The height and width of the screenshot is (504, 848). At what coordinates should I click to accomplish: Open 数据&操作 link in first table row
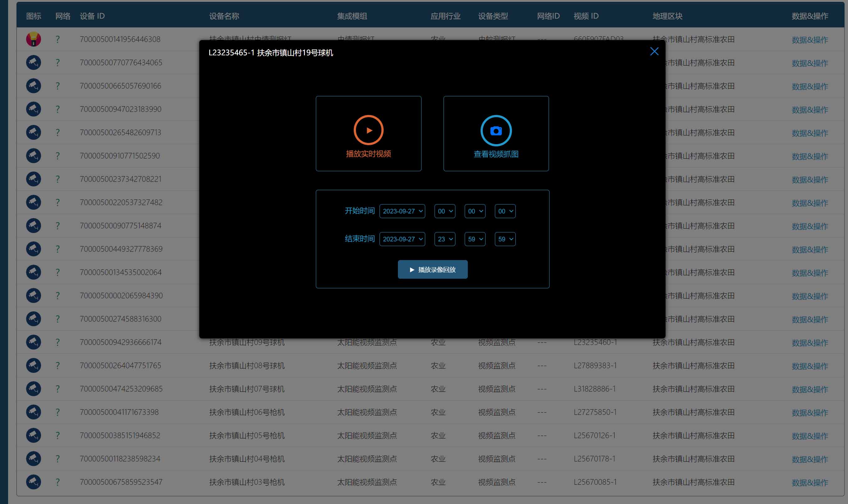click(x=809, y=40)
